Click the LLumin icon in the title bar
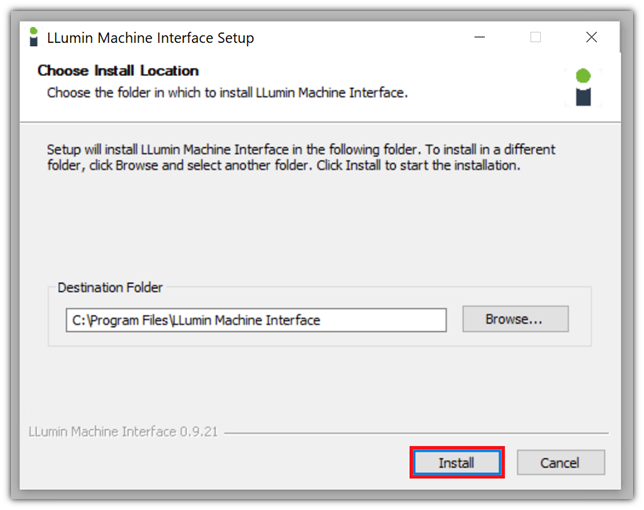Viewport: 644px width, 510px height. click(33, 37)
